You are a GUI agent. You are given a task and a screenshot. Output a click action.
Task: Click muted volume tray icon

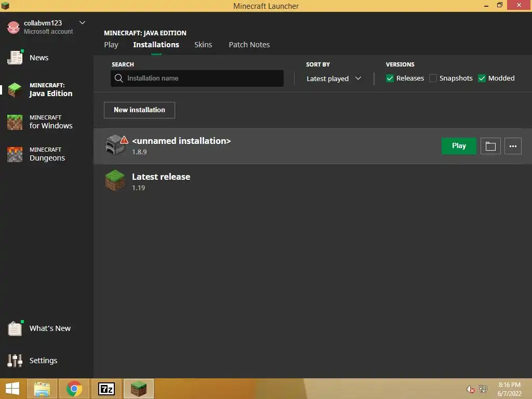click(470, 389)
